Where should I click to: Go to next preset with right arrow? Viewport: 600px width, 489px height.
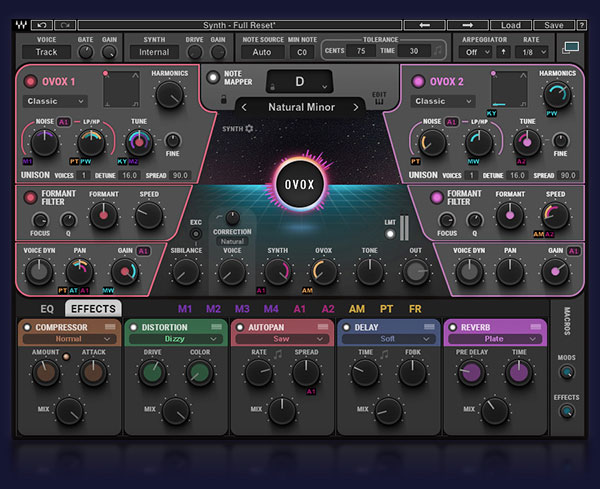pyautogui.click(x=467, y=25)
